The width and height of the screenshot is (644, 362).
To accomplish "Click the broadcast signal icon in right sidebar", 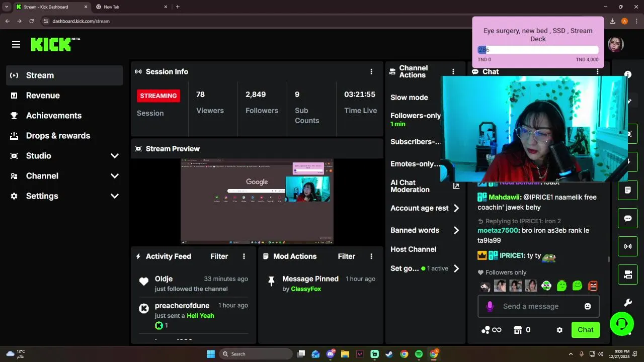I will 628,246.
